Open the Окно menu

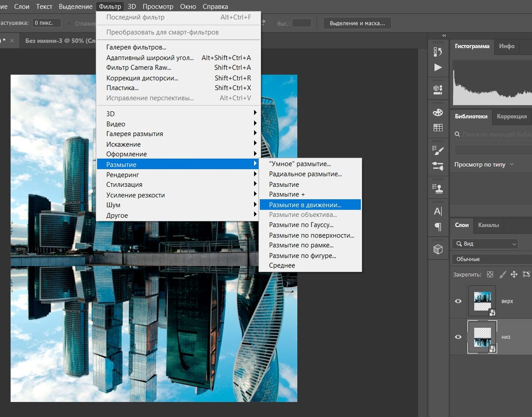[x=188, y=6]
